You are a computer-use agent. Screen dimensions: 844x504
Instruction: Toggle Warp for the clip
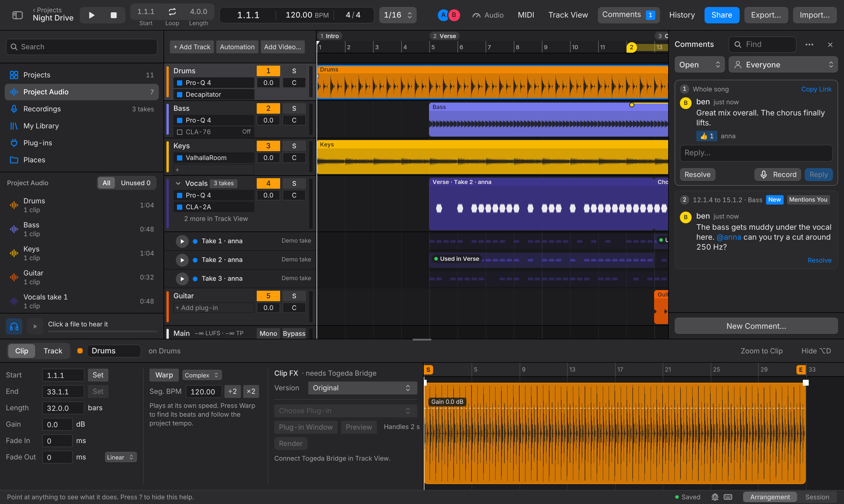coord(164,375)
